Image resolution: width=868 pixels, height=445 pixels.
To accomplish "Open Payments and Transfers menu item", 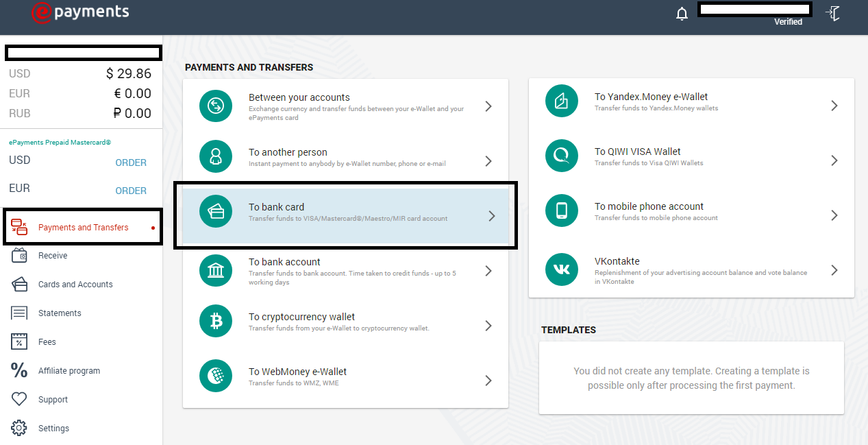I will click(84, 228).
